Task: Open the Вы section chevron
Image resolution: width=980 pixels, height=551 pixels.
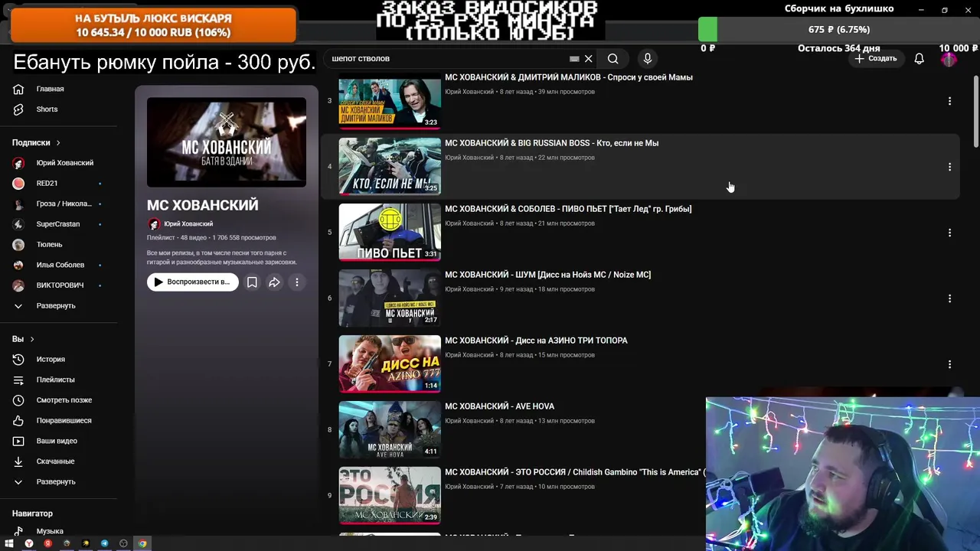Action: (32, 339)
